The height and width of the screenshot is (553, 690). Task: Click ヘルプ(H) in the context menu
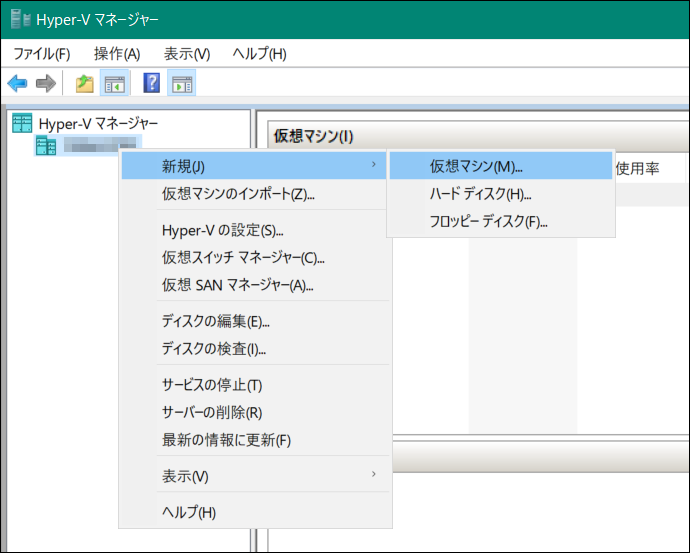pyautogui.click(x=254, y=512)
